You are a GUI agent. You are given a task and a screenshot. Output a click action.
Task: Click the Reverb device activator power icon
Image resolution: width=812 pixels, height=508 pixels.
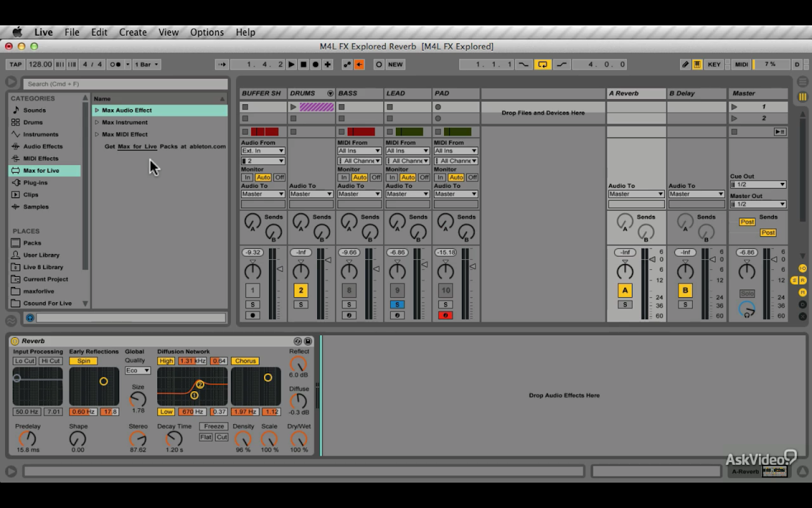click(x=15, y=341)
